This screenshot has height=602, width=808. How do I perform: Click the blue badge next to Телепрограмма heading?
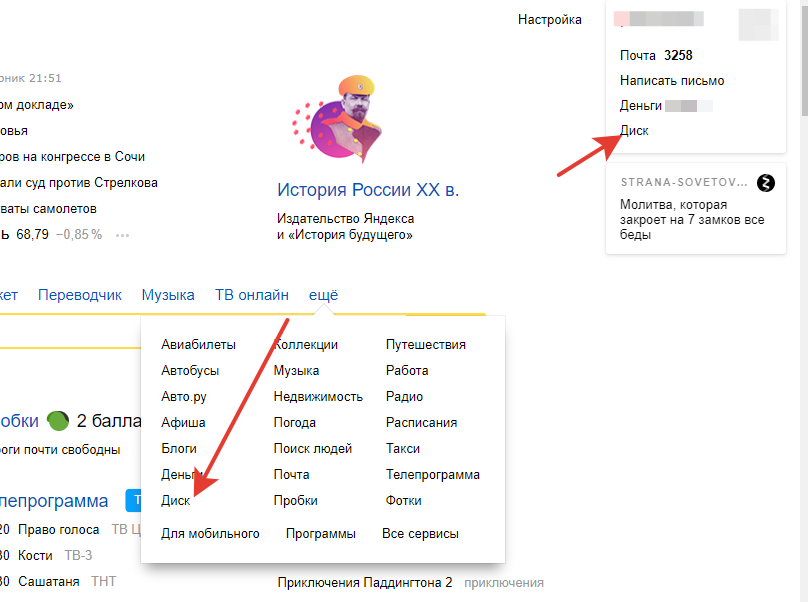(x=132, y=500)
